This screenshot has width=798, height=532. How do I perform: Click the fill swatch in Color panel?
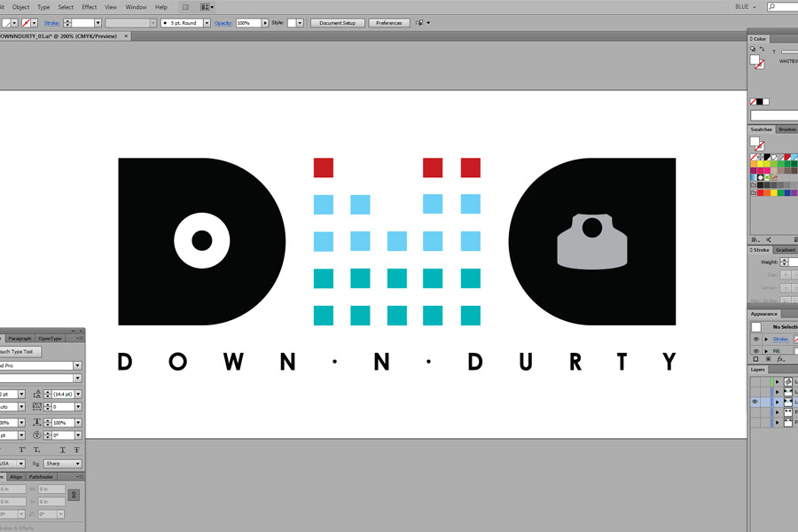tap(755, 60)
